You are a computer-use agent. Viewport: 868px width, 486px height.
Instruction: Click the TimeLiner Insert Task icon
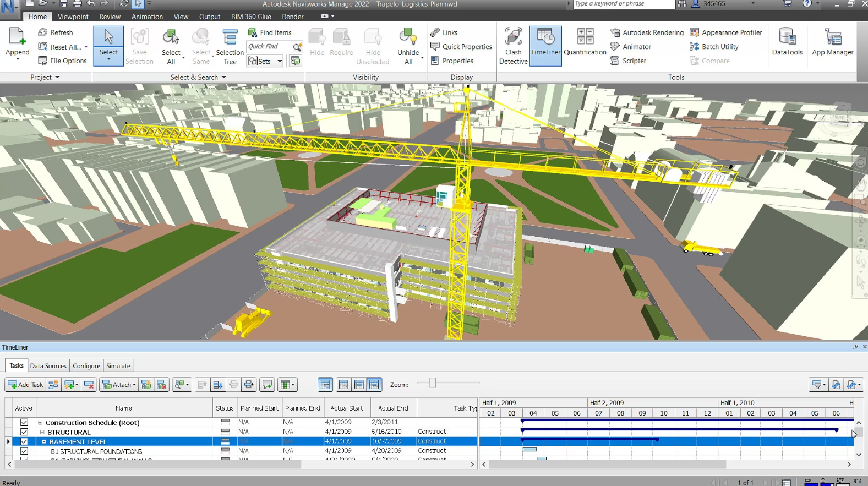tap(53, 385)
